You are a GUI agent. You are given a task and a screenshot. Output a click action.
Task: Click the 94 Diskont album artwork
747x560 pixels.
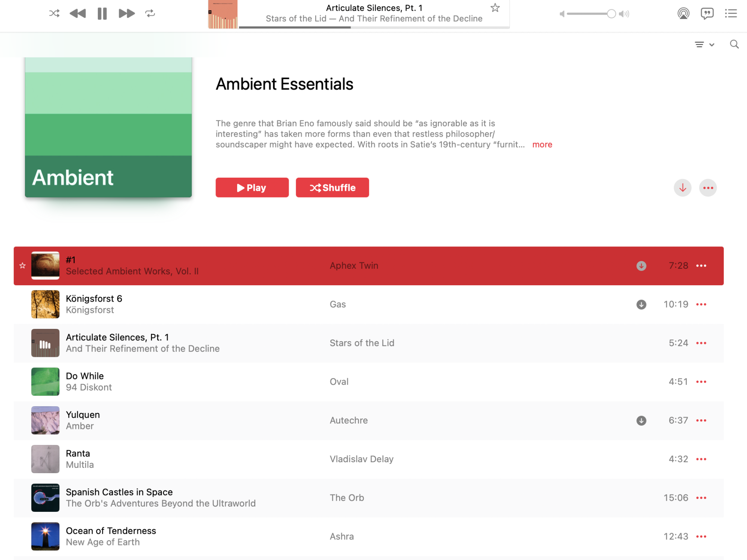(x=45, y=382)
